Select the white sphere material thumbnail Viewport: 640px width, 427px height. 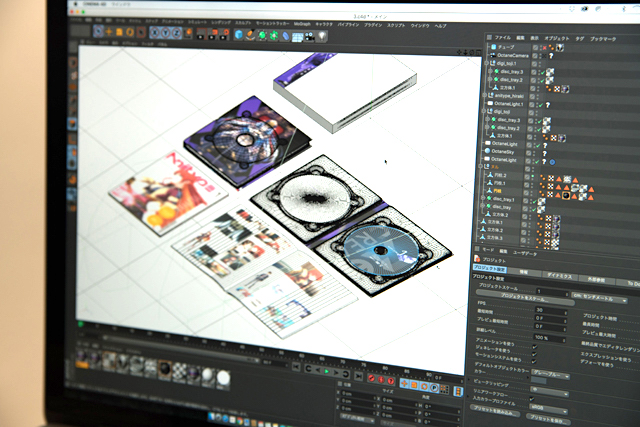[223, 378]
